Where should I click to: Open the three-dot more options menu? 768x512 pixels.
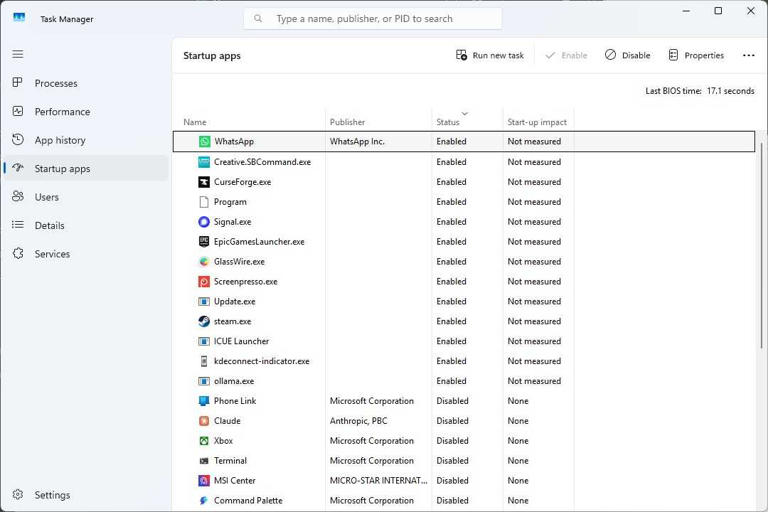[x=748, y=55]
